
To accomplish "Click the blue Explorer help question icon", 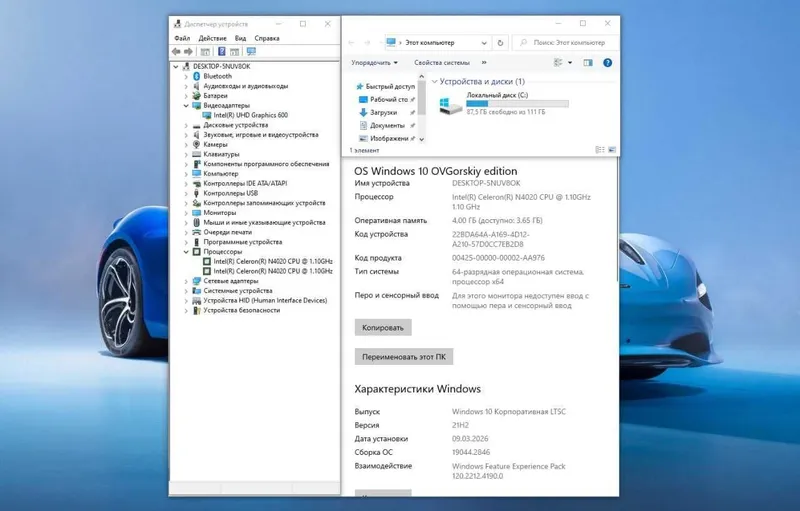I will [607, 63].
